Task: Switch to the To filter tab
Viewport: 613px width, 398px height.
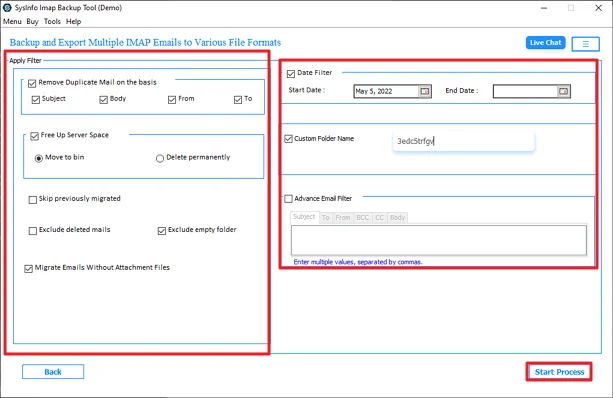Action: click(x=326, y=218)
